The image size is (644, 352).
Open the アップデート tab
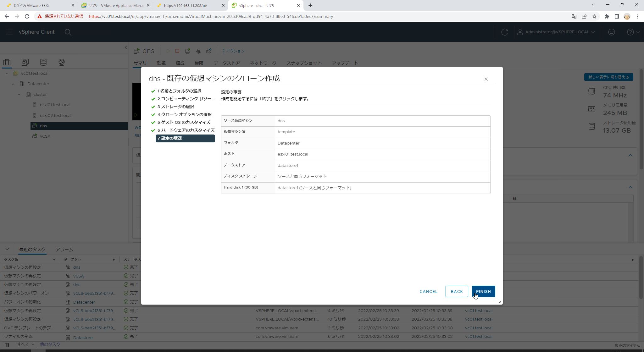[x=345, y=63]
